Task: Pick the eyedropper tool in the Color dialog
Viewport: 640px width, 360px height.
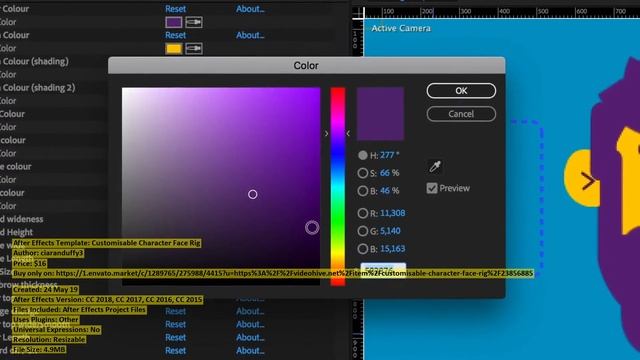Action: coord(435,167)
